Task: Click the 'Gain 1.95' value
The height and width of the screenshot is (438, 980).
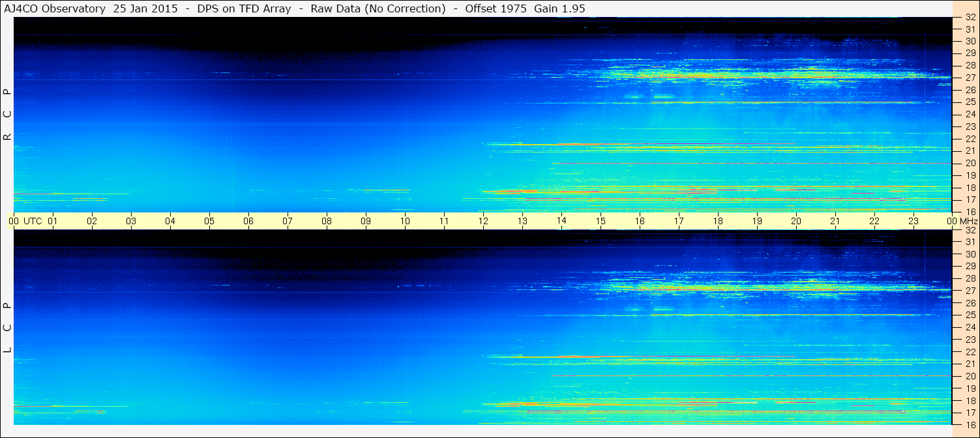Action: point(559,8)
